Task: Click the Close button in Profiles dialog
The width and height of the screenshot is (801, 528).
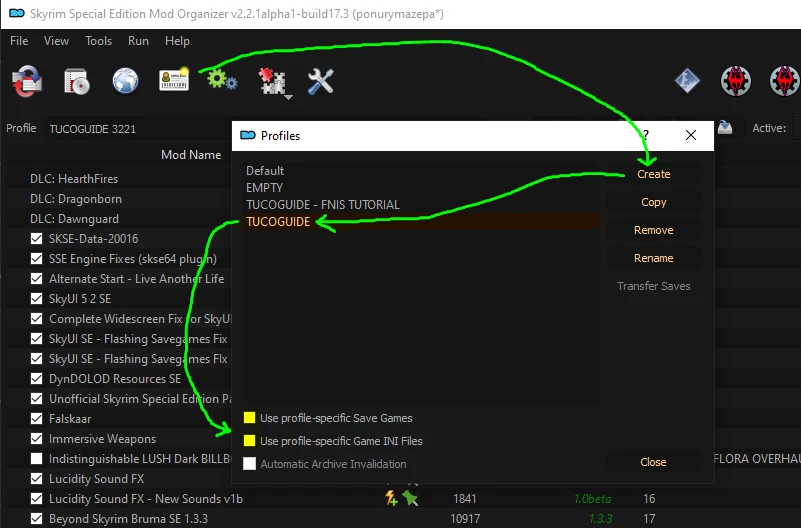Action: point(653,462)
